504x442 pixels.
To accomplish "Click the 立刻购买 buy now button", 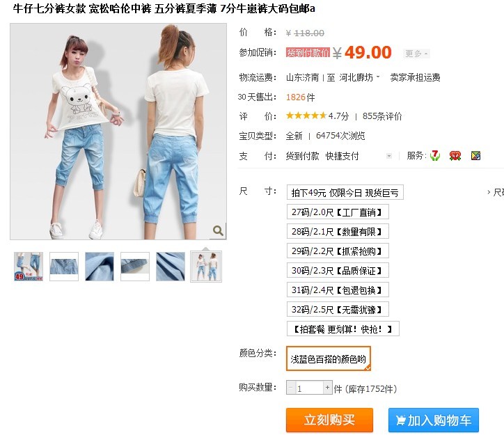I will tap(329, 420).
